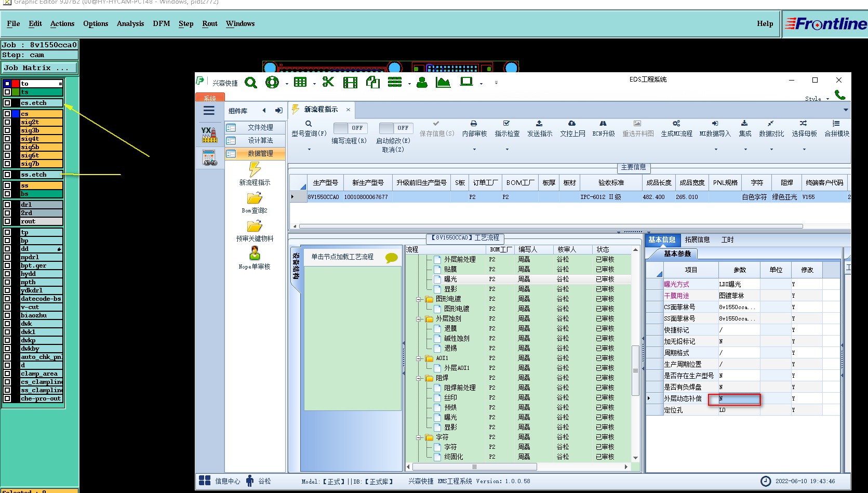Viewport: 868px width, 493px height.
Task: Close the 新流程指示 tab
Action: coord(348,110)
